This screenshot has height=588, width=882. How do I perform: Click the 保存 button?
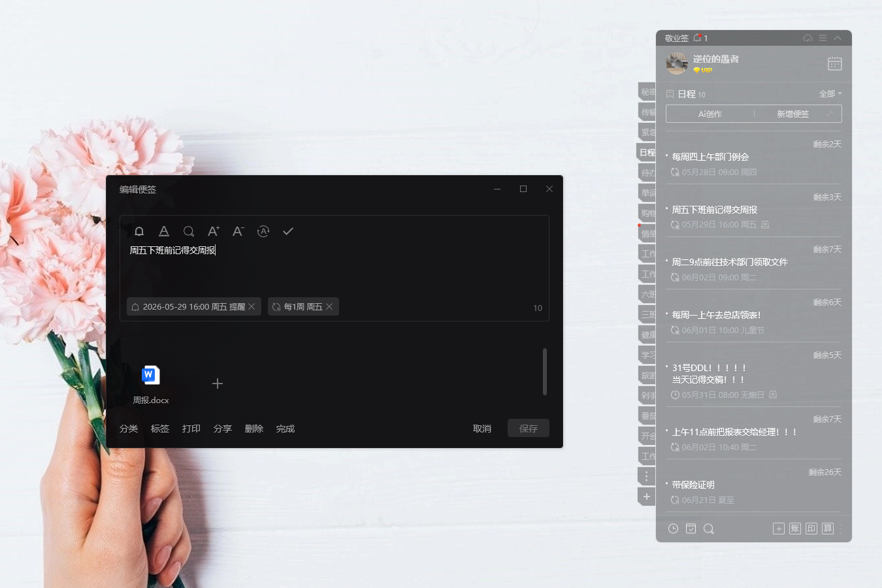[x=529, y=429]
